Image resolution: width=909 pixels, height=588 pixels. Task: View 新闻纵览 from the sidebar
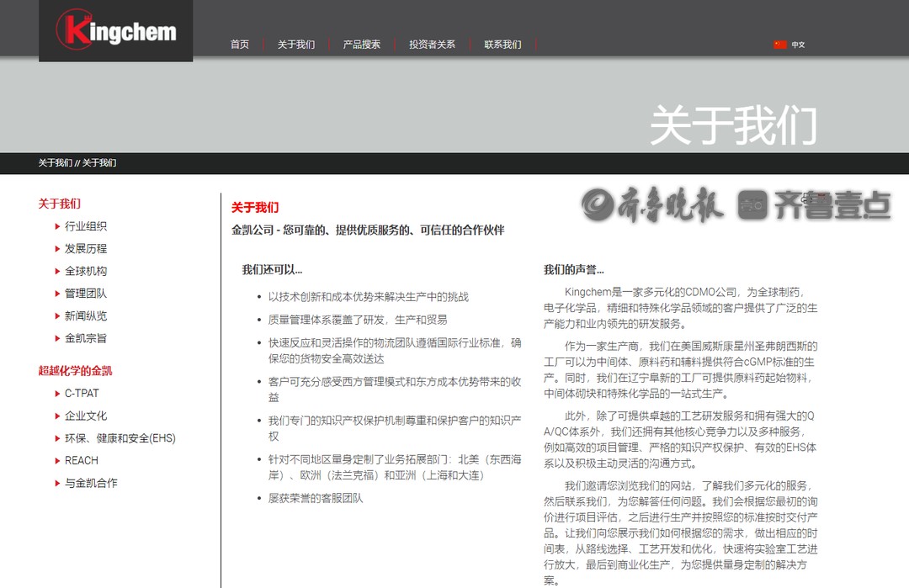pyautogui.click(x=86, y=316)
